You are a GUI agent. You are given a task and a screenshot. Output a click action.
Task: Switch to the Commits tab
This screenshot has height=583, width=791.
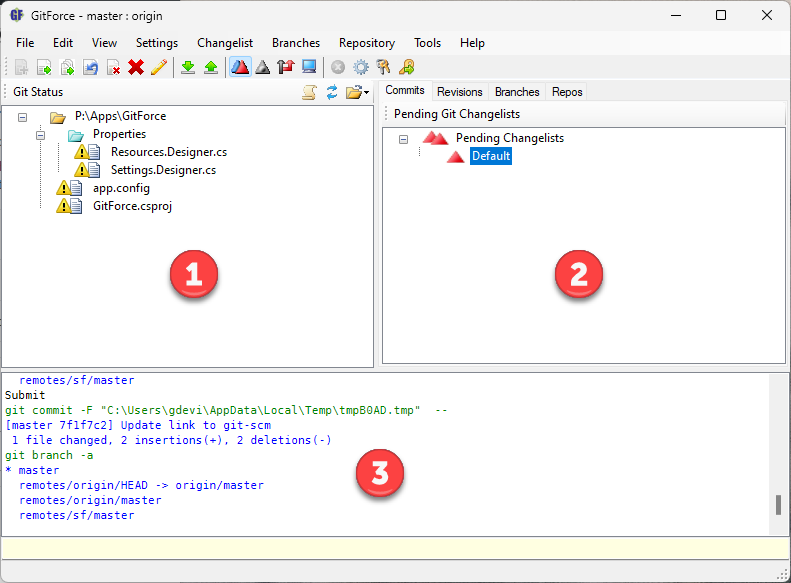[405, 90]
